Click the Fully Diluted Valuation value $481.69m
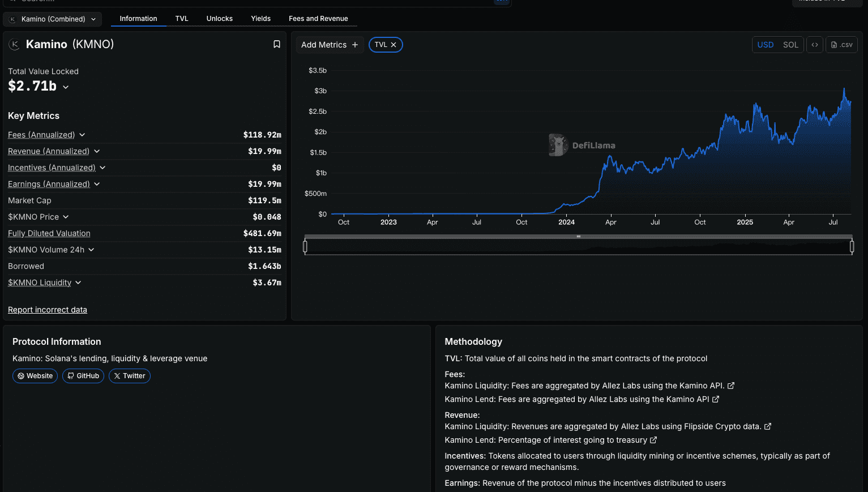Image resolution: width=868 pixels, height=492 pixels. [262, 233]
